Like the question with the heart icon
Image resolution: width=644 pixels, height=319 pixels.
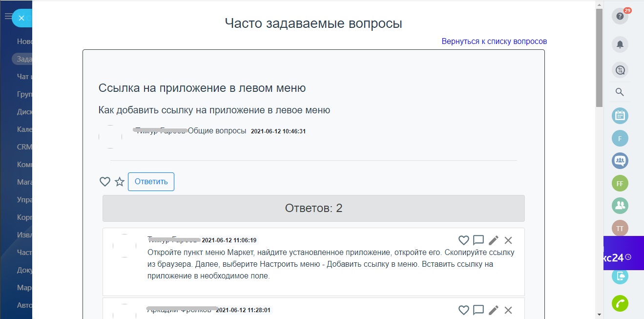click(x=105, y=182)
